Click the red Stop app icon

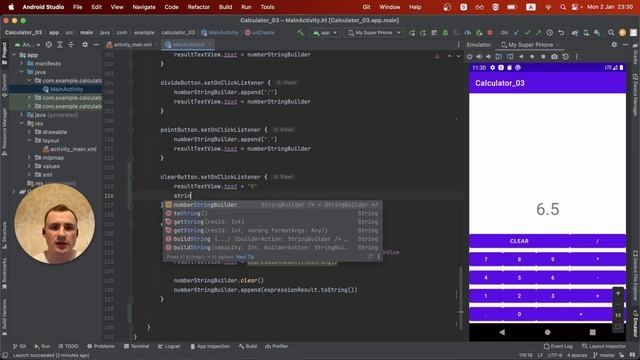490,33
